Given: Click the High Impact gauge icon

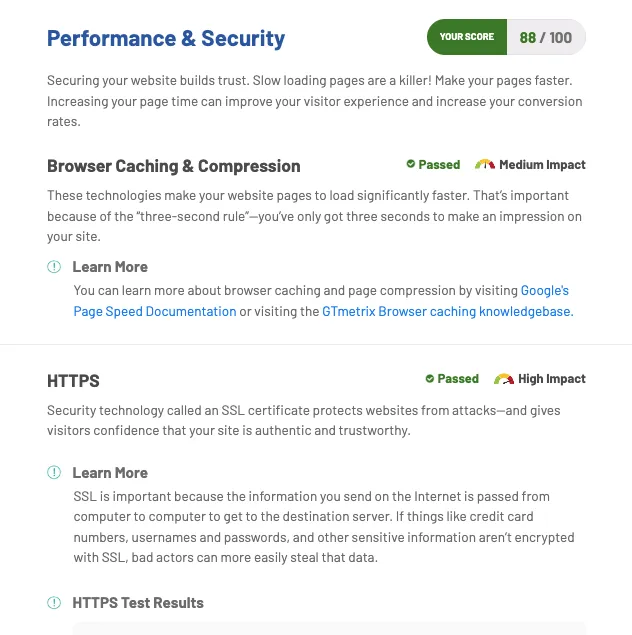Looking at the screenshot, I should [504, 379].
